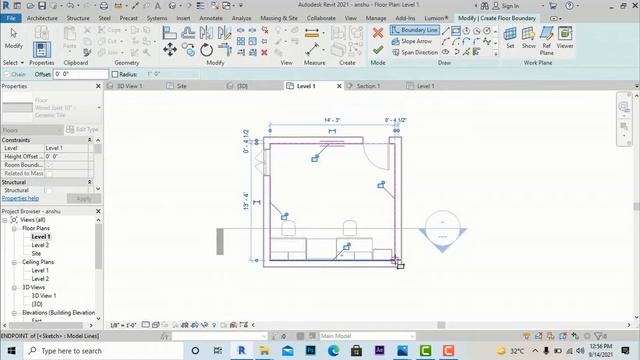Select the Spline draw tool
Screen dimensions: 640x360
pos(487,41)
